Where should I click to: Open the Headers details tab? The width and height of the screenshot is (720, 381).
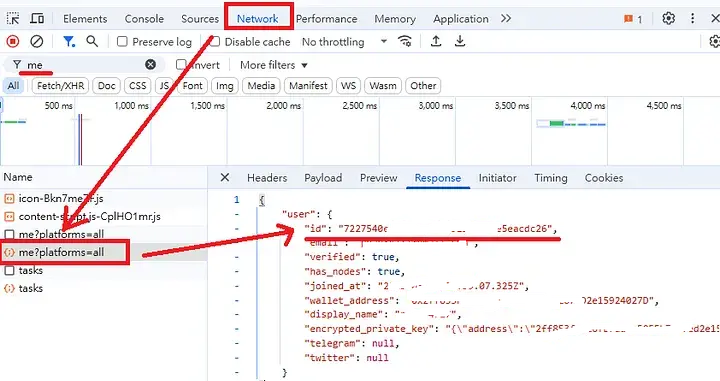point(267,178)
